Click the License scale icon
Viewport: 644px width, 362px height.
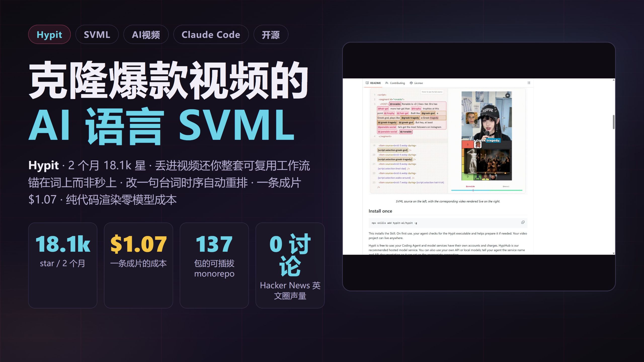point(411,83)
